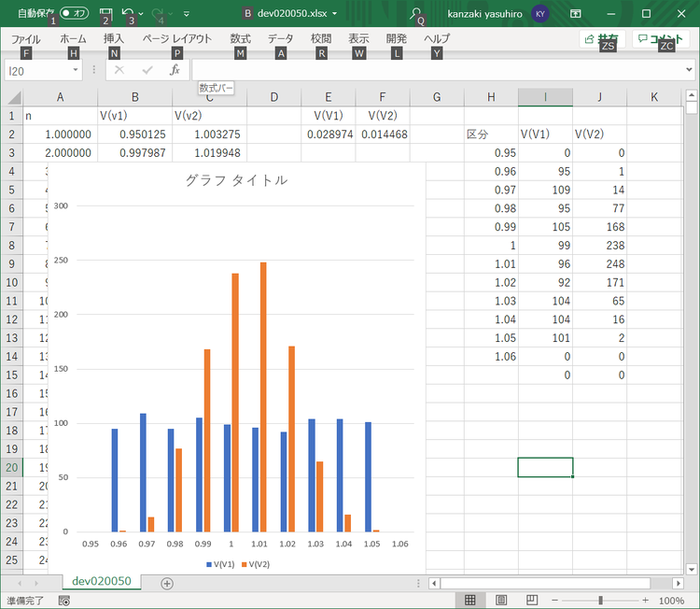
Task: Click the Undo arrow icon
Action: pyautogui.click(x=127, y=13)
